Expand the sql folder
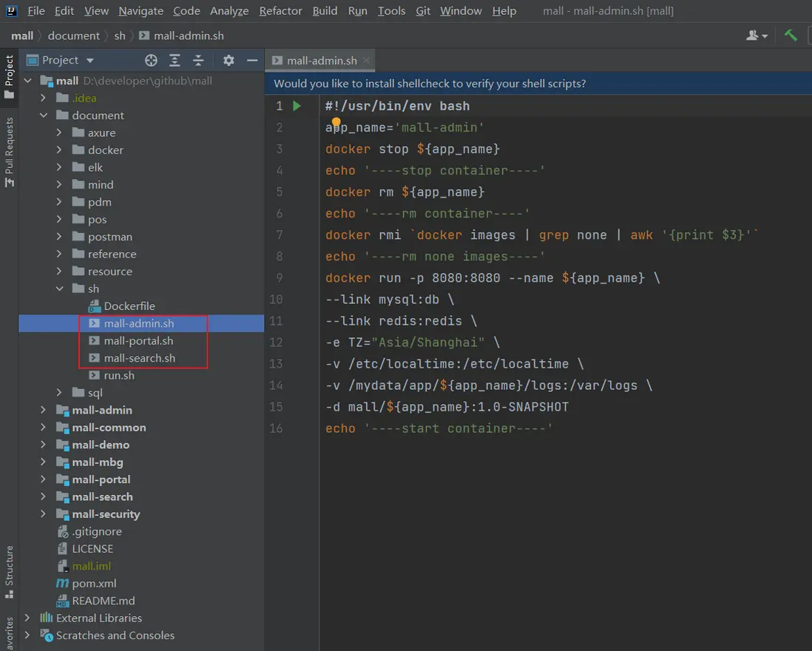The width and height of the screenshot is (812, 651). point(60,393)
